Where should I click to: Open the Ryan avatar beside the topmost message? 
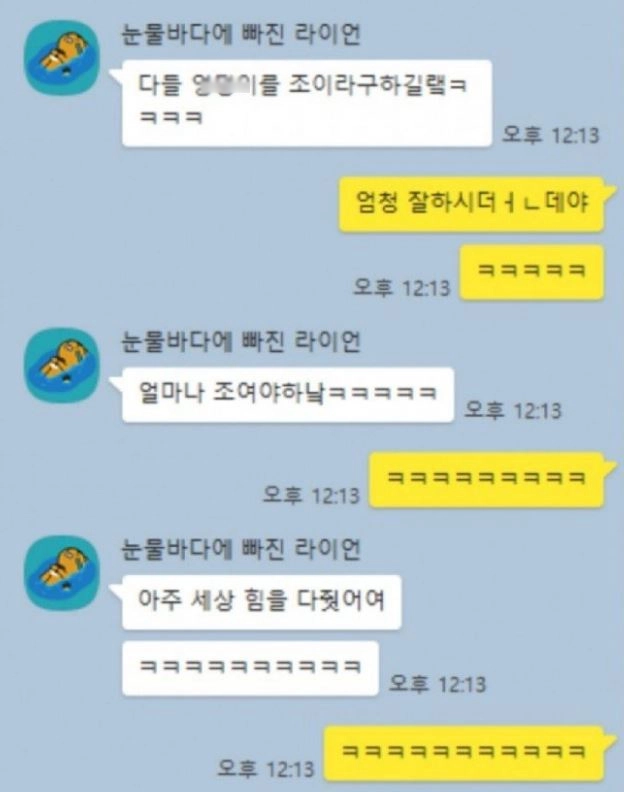coord(62,58)
